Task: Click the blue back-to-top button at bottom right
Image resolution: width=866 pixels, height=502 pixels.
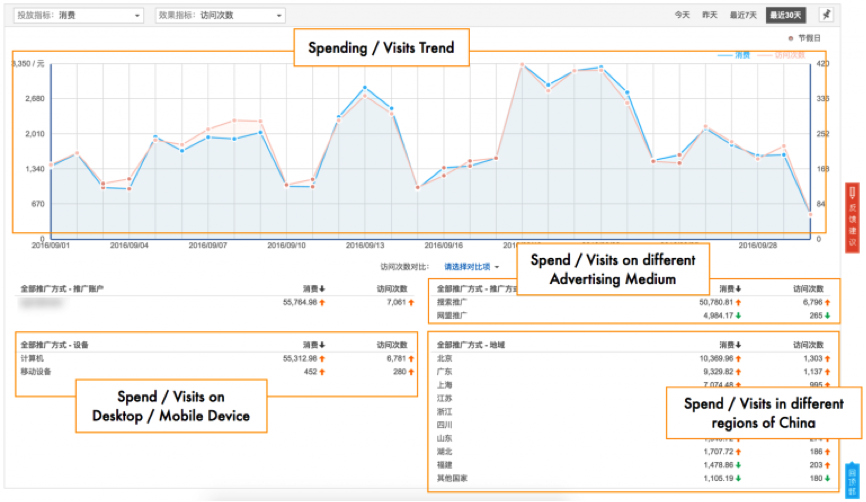Action: 852,478
